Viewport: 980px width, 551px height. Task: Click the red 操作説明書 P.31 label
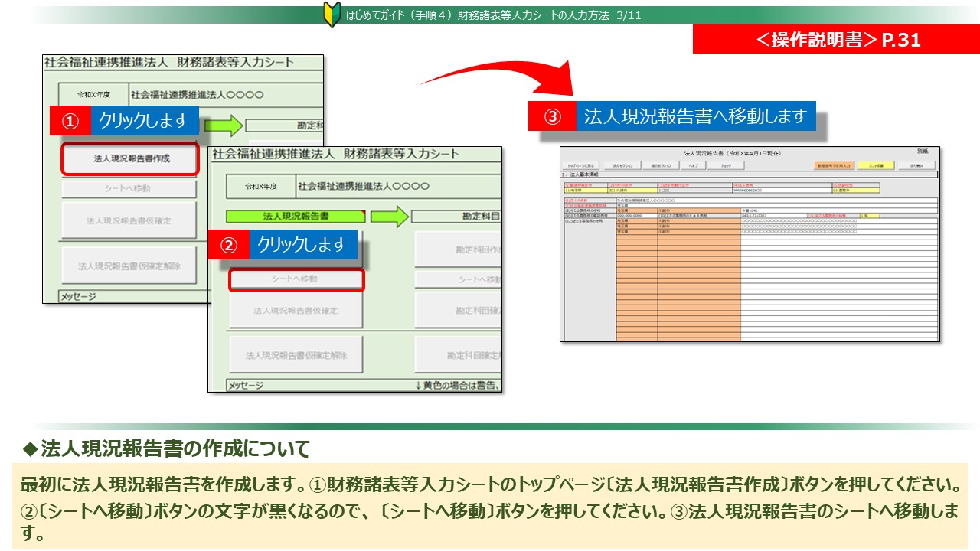(836, 40)
